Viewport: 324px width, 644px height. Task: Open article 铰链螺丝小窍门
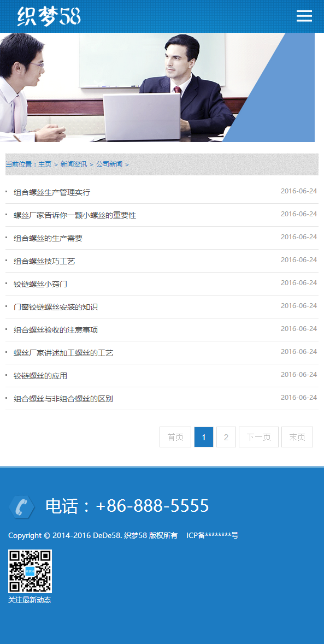(x=40, y=284)
